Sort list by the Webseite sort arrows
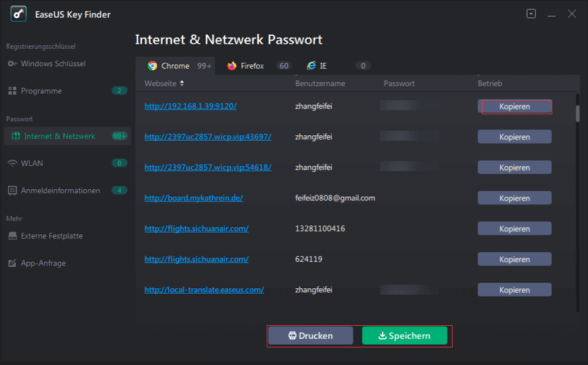The width and height of the screenshot is (588, 365). click(182, 83)
